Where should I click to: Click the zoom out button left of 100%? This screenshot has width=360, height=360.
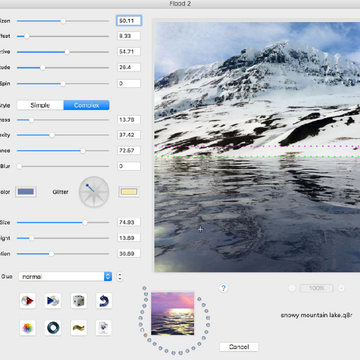click(292, 288)
